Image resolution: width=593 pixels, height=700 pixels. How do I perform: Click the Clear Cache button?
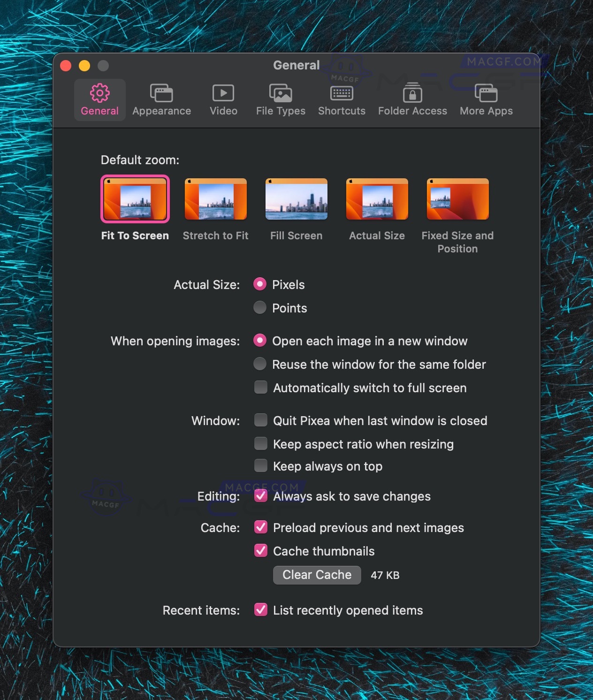(x=317, y=575)
